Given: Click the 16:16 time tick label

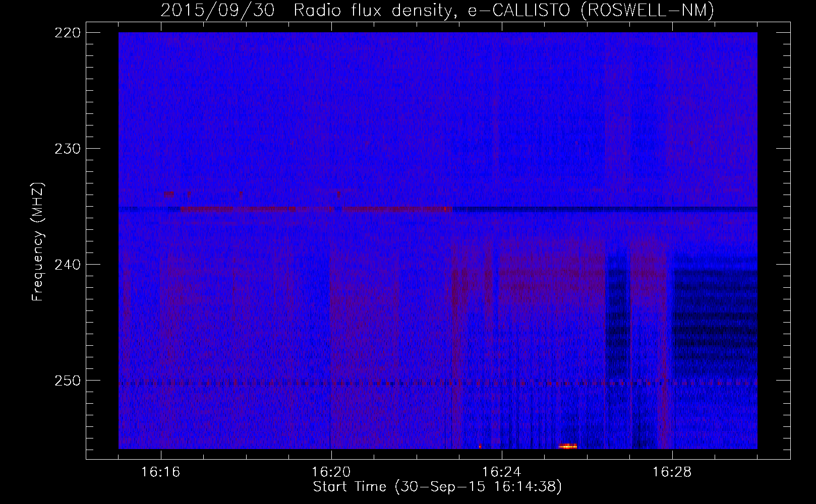Looking at the screenshot, I should pos(161,472).
